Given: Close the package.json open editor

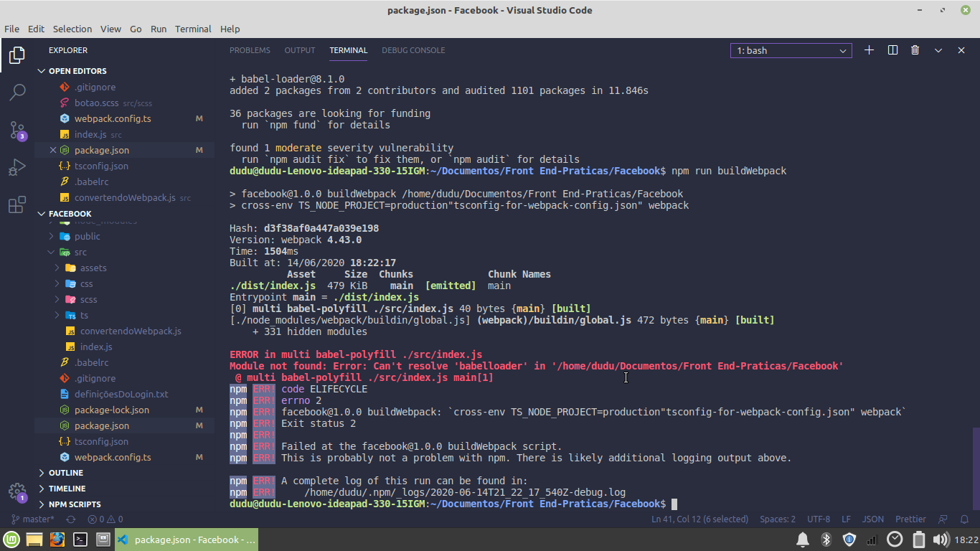Looking at the screenshot, I should click(x=53, y=150).
